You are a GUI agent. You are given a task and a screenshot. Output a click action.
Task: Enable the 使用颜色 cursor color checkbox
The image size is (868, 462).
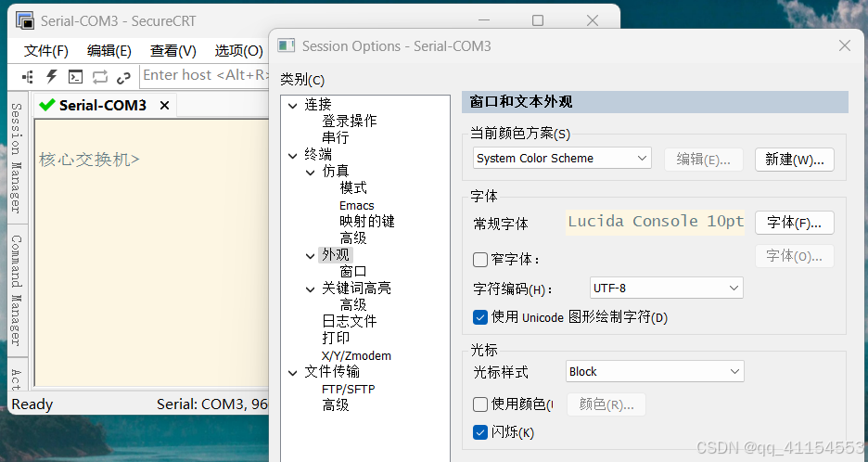(x=480, y=404)
